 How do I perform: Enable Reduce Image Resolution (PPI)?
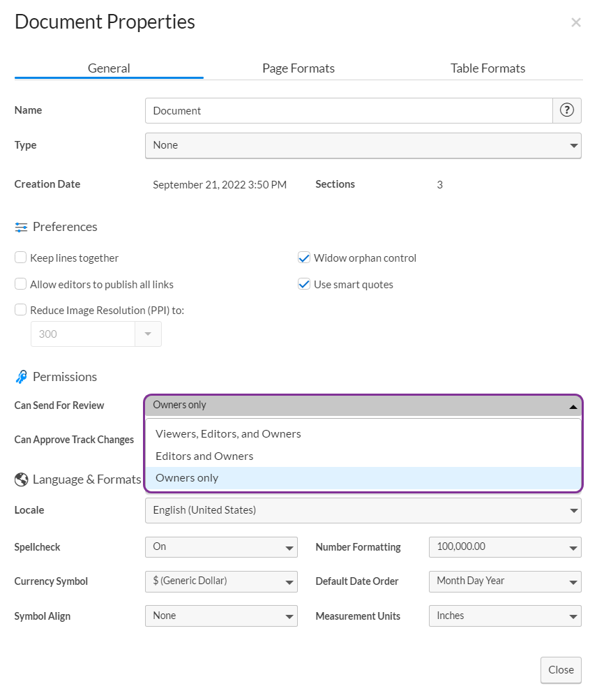tap(20, 310)
